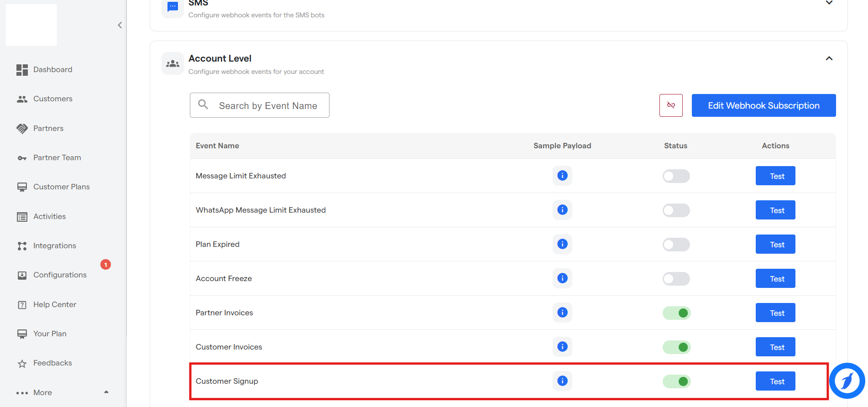Click the Configurations download-box icon

[22, 275]
